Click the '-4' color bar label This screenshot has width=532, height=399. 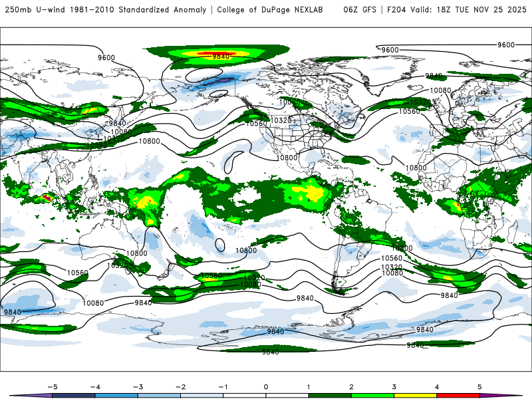95,387
